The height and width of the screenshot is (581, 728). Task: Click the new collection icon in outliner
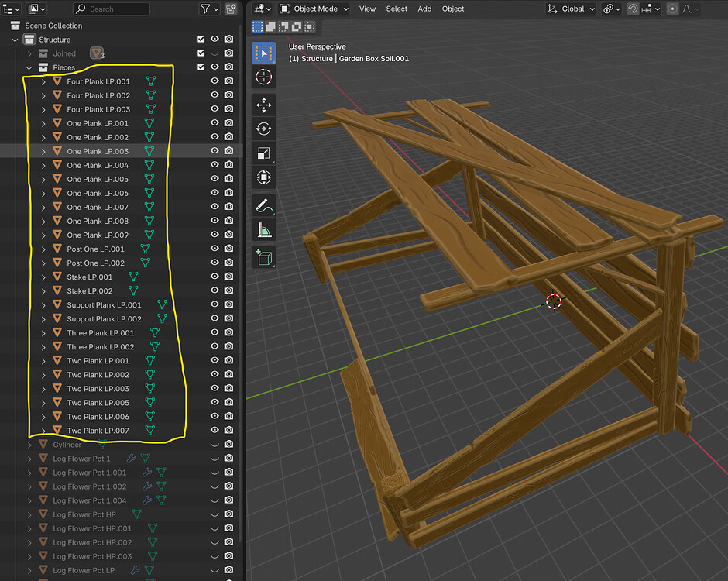(x=231, y=9)
